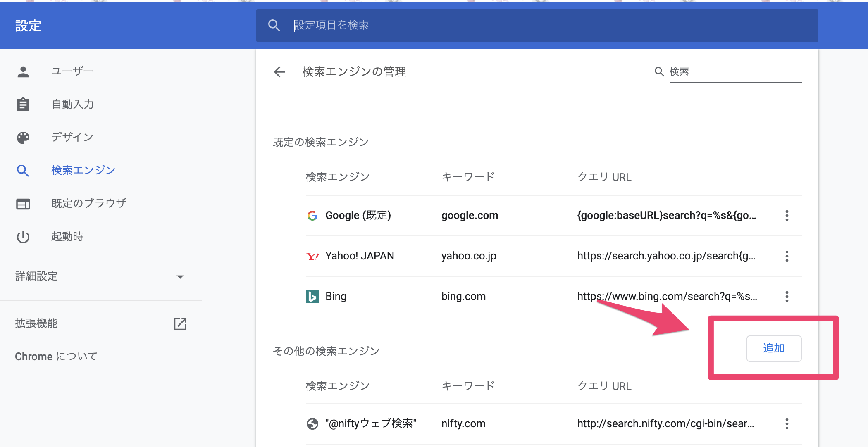Click the back arrow beside 検索エンジンの管理
This screenshot has height=447, width=868.
coord(279,72)
